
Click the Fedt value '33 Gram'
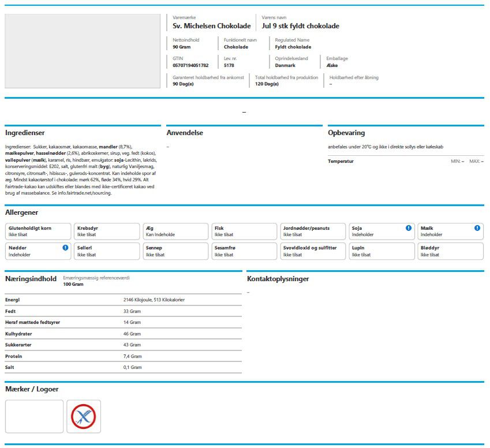coord(132,311)
